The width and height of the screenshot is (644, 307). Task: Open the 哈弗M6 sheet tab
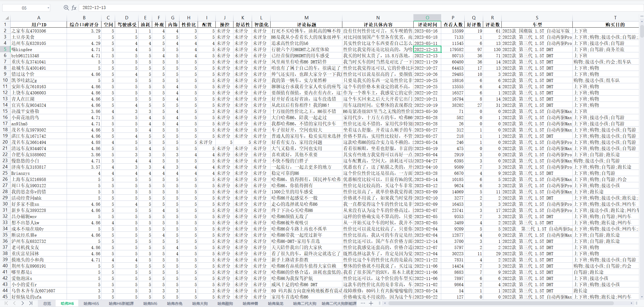(x=150, y=303)
